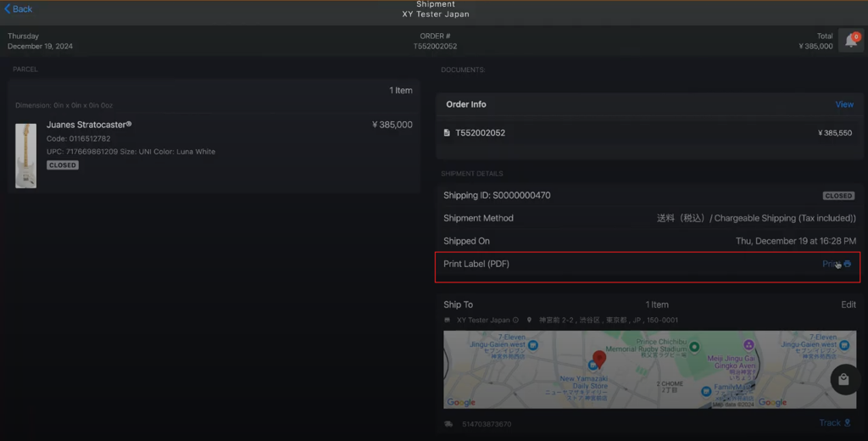Click the truck icon beside tracking number
868x441 pixels.
(448, 424)
